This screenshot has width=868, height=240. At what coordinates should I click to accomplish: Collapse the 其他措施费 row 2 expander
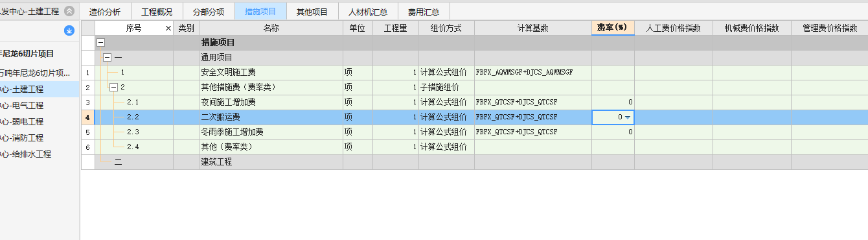pyautogui.click(x=114, y=87)
